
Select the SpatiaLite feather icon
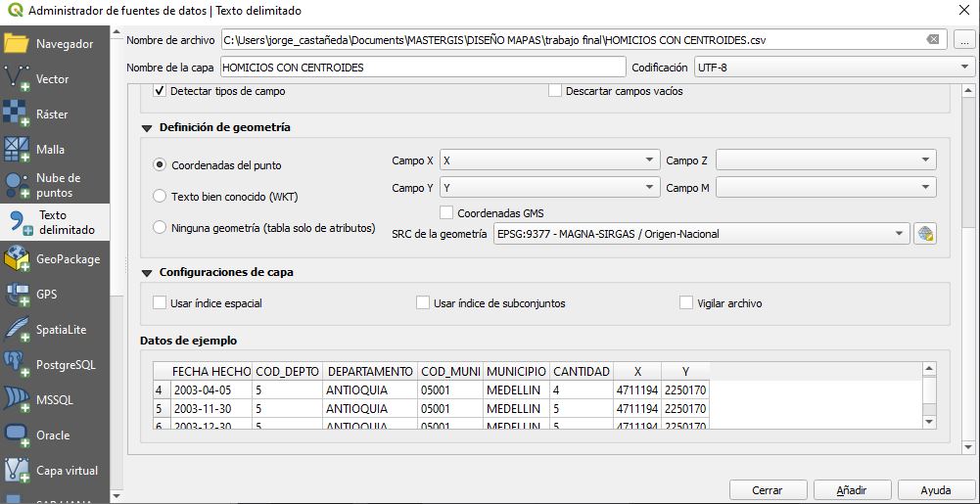click(x=17, y=329)
